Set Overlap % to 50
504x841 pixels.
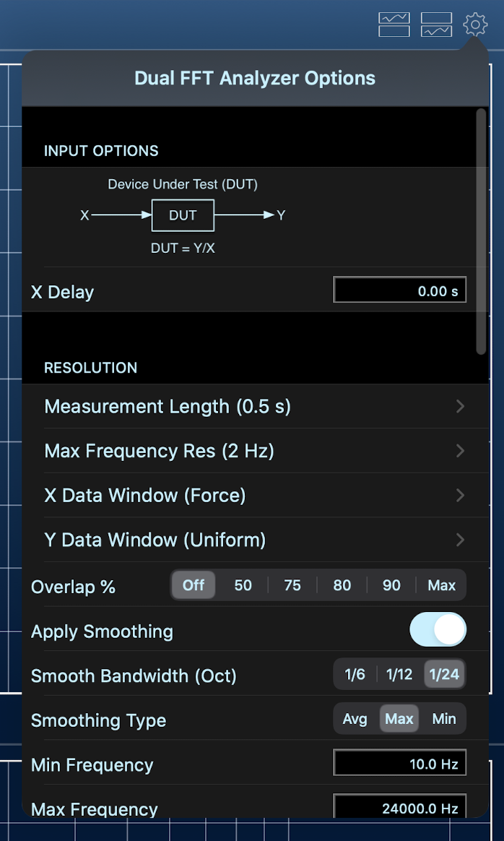(243, 586)
